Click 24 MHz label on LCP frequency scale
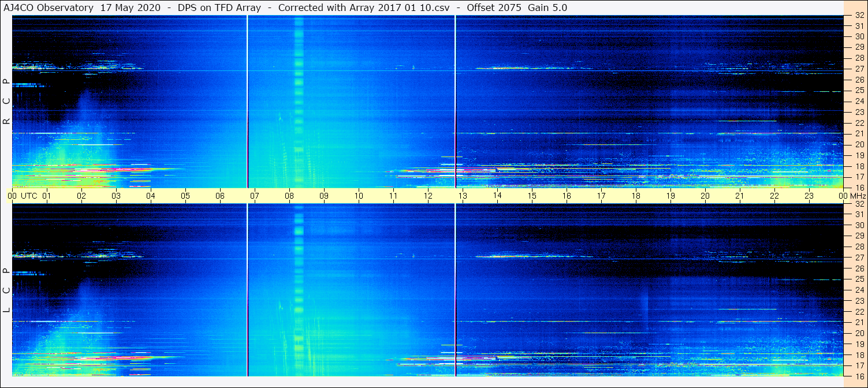The width and height of the screenshot is (868, 388). [859, 290]
